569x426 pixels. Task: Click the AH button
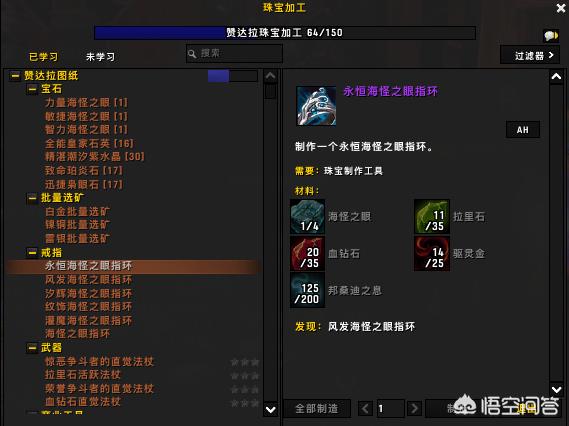click(523, 130)
